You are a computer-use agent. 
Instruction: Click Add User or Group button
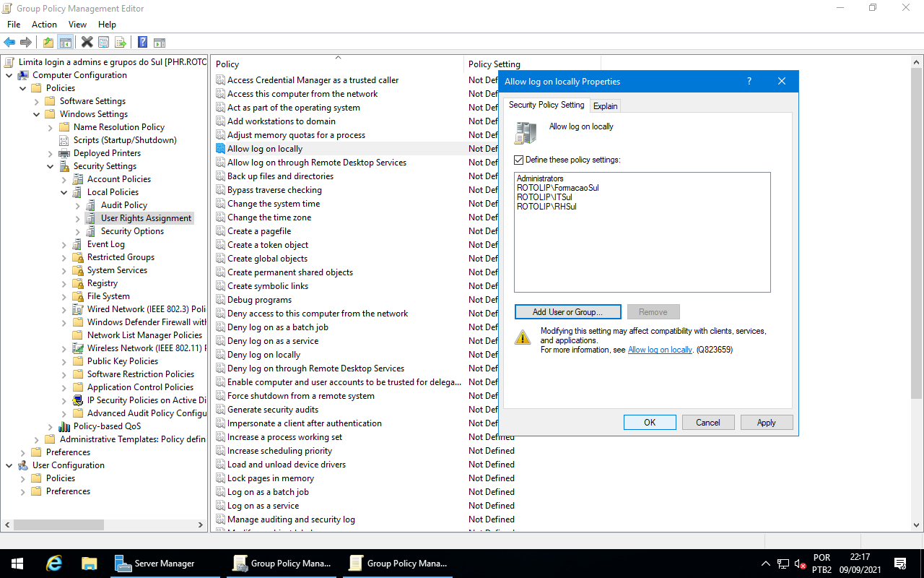567,312
